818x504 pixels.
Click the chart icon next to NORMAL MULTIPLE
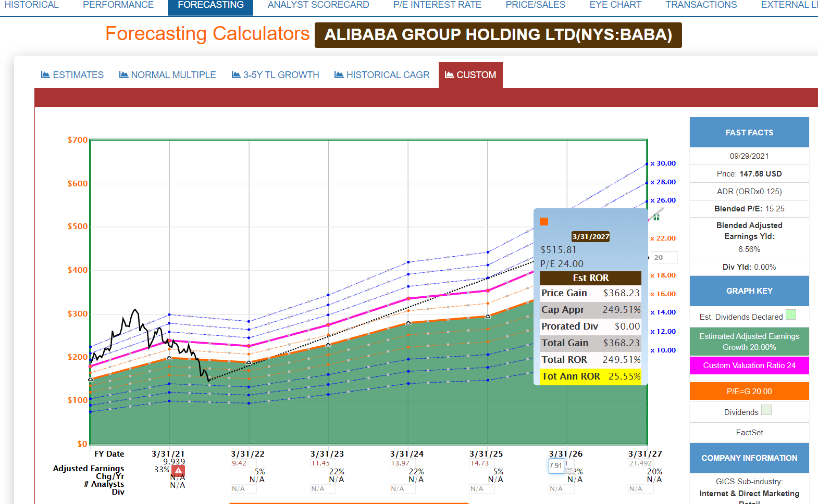coord(123,74)
